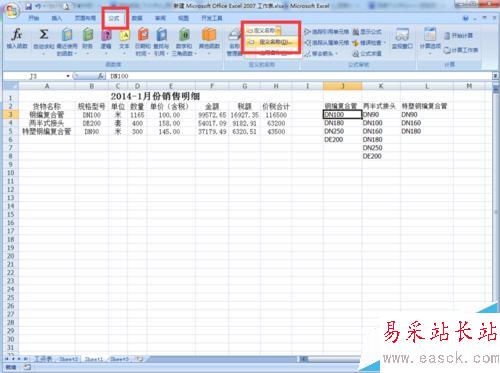Screen dimensions: 500x373
Task: Click Trace Dependents in formula auditing
Action: click(x=327, y=43)
